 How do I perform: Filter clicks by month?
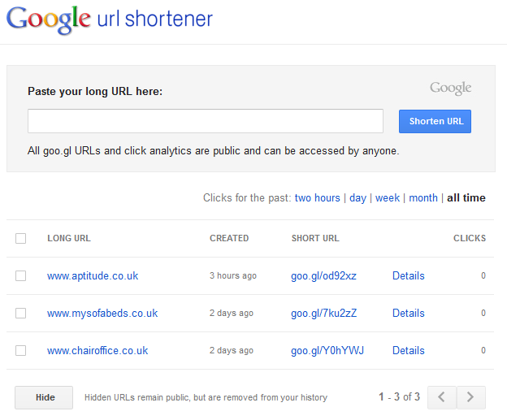coord(423,197)
